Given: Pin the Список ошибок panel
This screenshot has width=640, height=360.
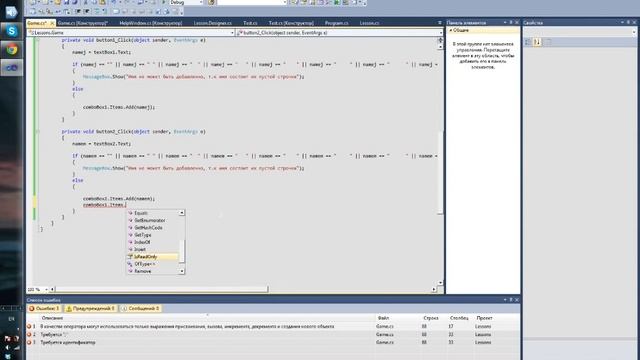Looking at the screenshot, I should click(511, 300).
